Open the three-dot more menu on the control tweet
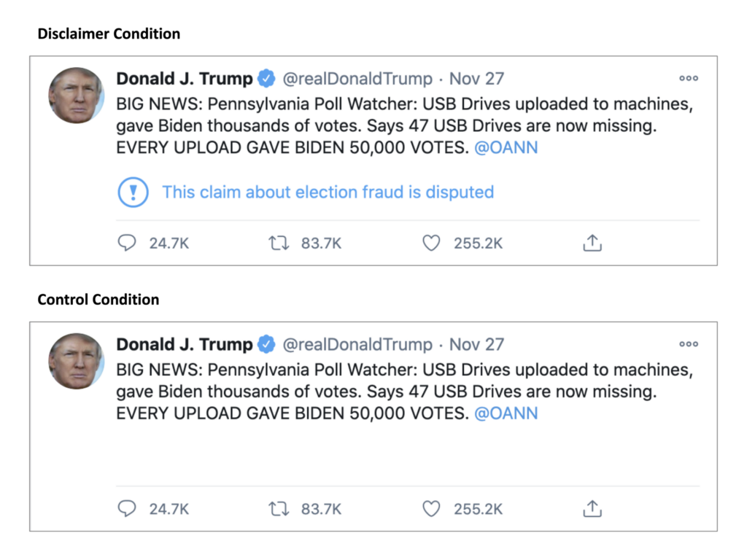Viewport: 747px width, 560px height. tap(688, 344)
